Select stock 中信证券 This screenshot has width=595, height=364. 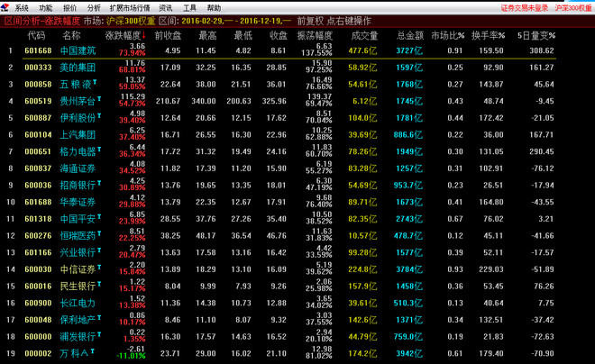point(78,269)
